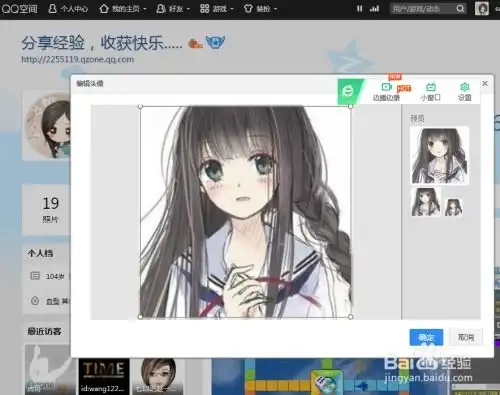
Task: Click the round profile avatar on page
Action: [x=49, y=126]
